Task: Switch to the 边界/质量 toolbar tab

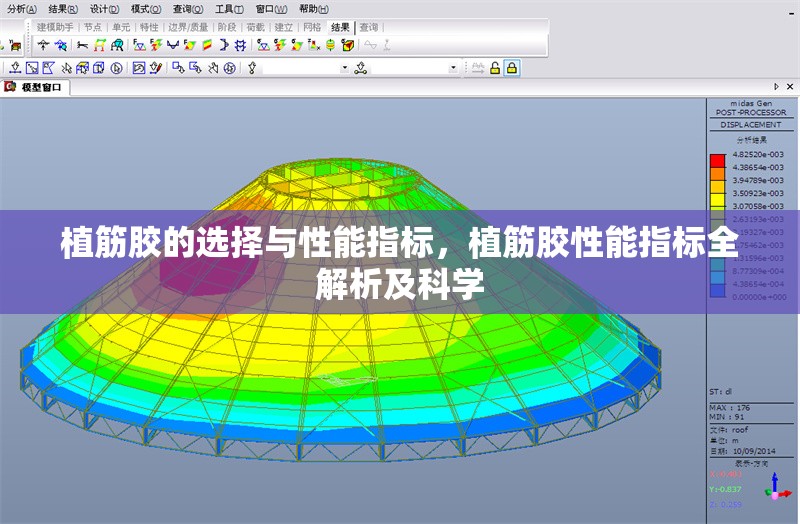Action: tap(188, 27)
